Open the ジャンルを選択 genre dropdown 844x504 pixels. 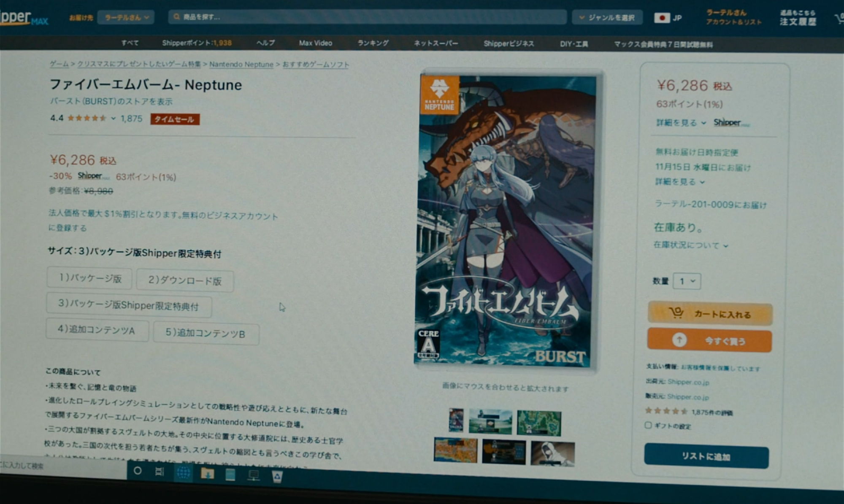tap(607, 17)
